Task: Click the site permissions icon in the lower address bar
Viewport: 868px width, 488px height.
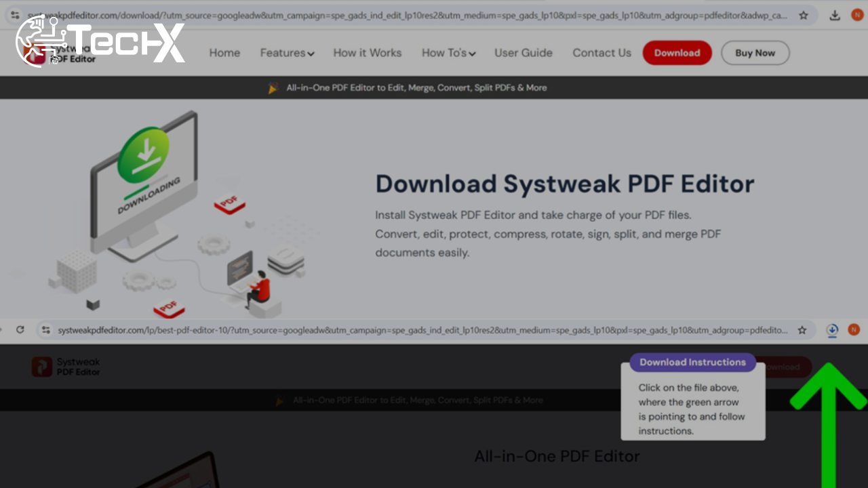Action: click(x=45, y=330)
